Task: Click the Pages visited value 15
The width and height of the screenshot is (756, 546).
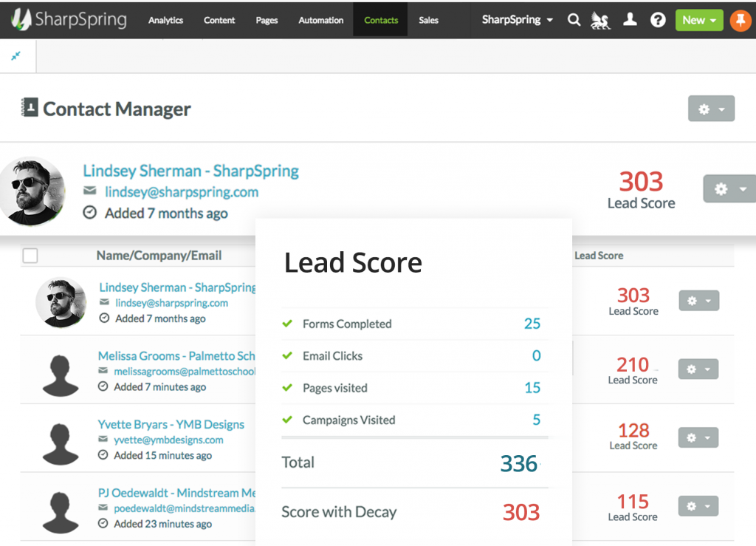Action: [x=532, y=387]
